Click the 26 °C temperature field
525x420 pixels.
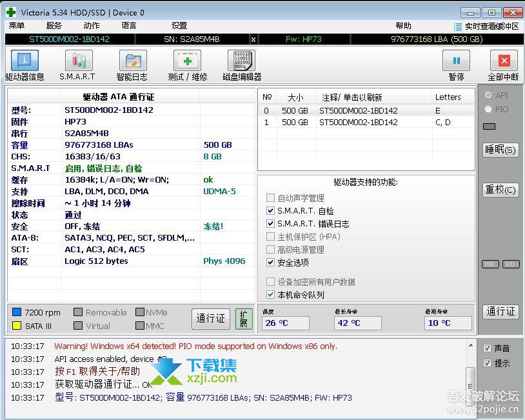(286, 323)
